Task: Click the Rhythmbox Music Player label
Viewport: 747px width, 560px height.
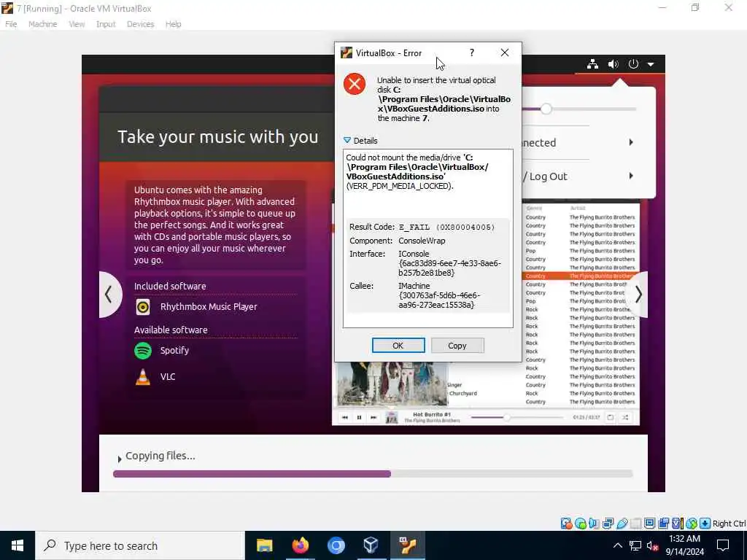Action: point(209,307)
